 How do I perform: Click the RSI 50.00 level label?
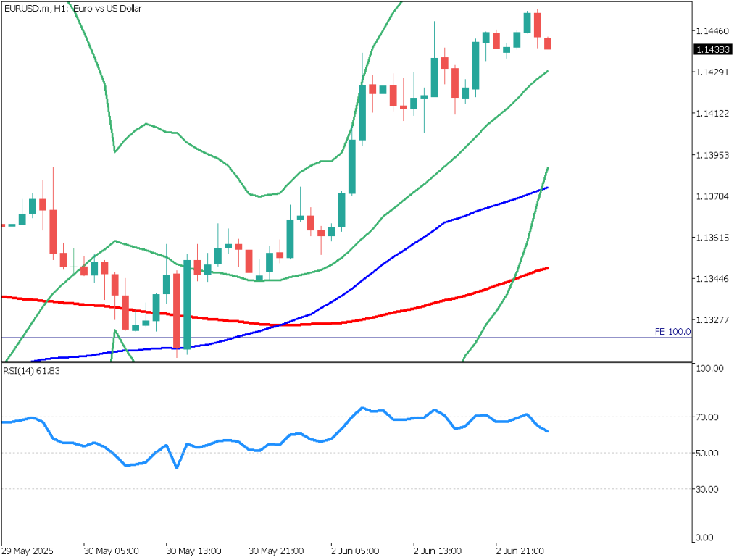(x=708, y=454)
